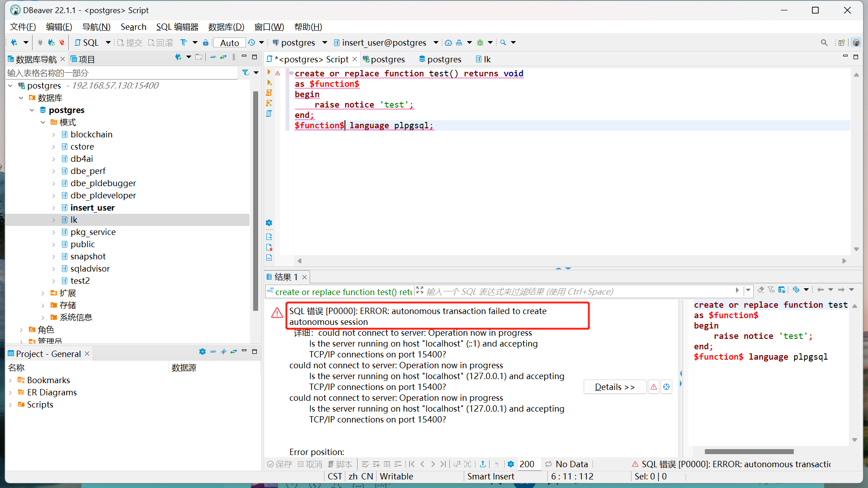Toggle the transaction lock icon
The width and height of the screenshot is (868, 488).
pos(206,42)
